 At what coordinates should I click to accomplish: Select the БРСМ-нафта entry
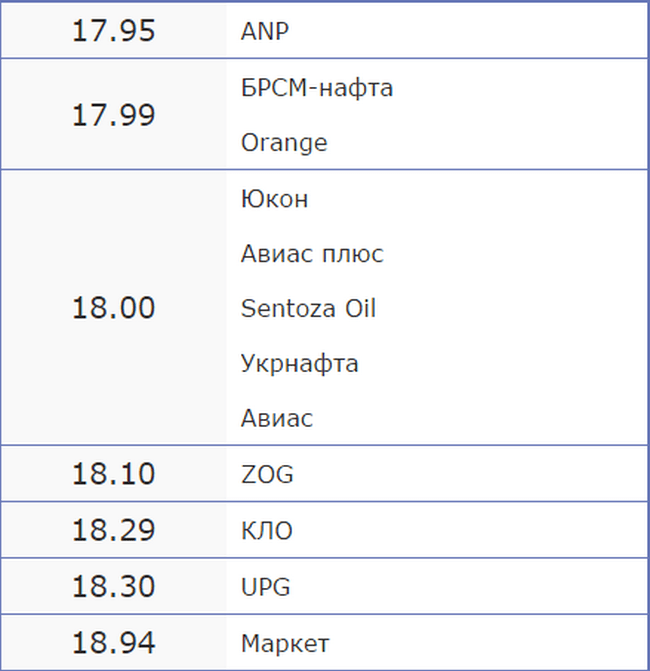[317, 88]
